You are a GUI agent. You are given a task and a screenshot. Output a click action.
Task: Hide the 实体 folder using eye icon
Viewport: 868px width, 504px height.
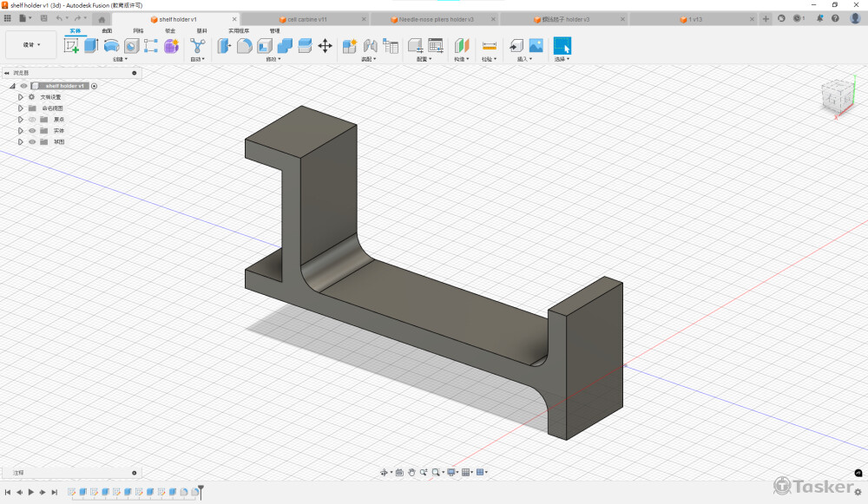click(32, 131)
